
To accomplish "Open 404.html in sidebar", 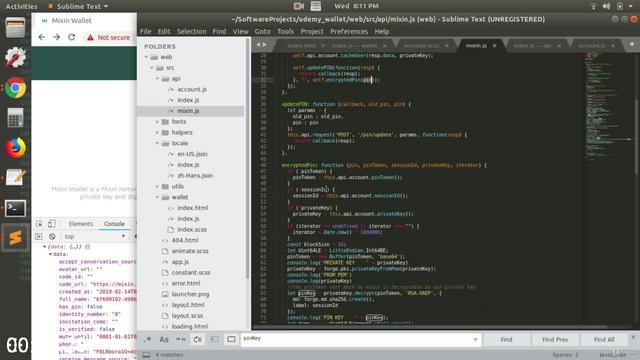I will click(x=184, y=240).
